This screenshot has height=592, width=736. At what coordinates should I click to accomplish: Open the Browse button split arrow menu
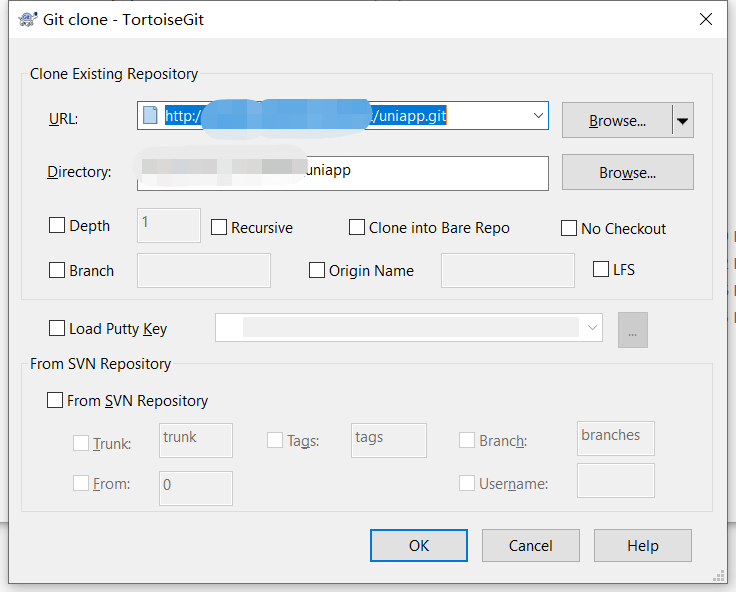(683, 121)
